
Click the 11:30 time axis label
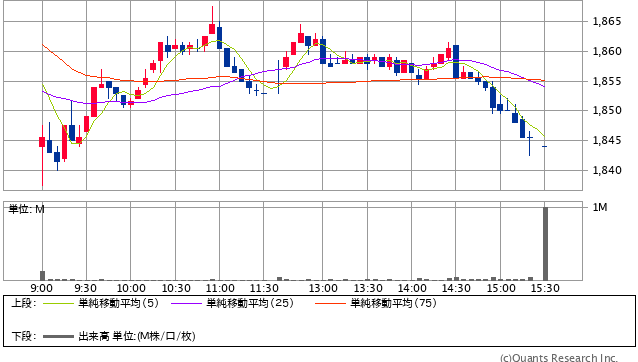tap(264, 288)
